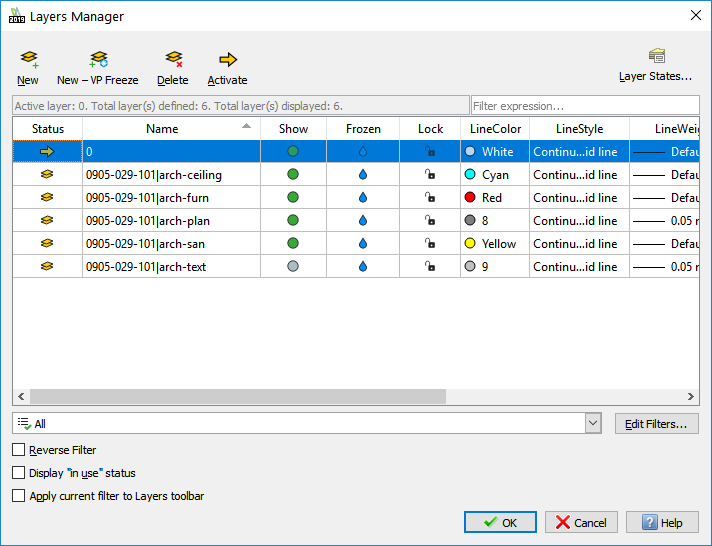Screen dimensions: 712x546
Task: Lock the arch-ceiling layer
Action: tap(430, 174)
